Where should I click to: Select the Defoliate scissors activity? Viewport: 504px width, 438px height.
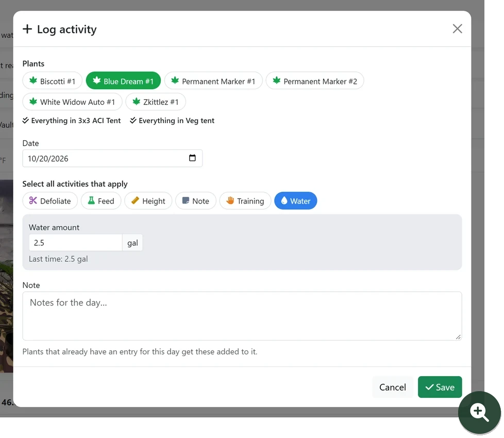pyautogui.click(x=50, y=201)
